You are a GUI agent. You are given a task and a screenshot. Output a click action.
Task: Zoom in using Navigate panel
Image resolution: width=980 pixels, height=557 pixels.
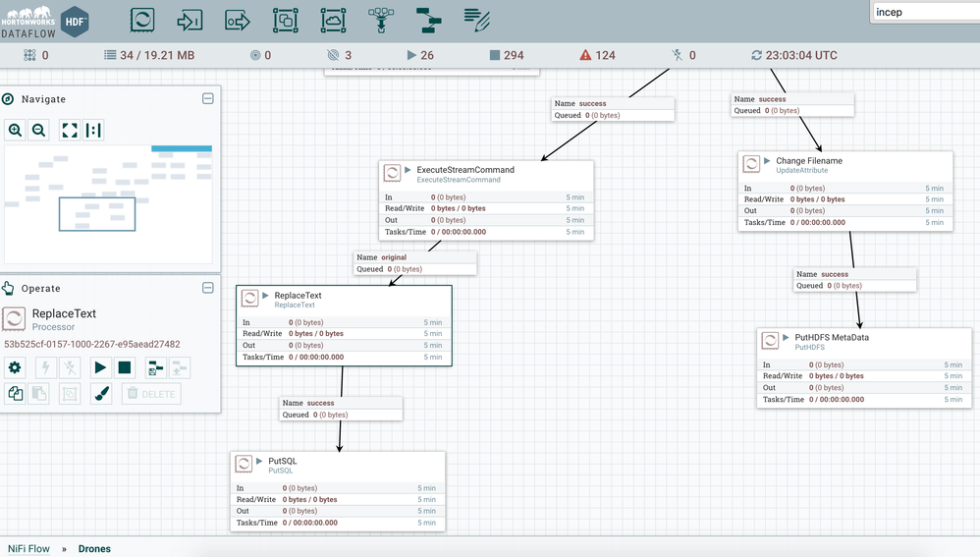point(16,130)
